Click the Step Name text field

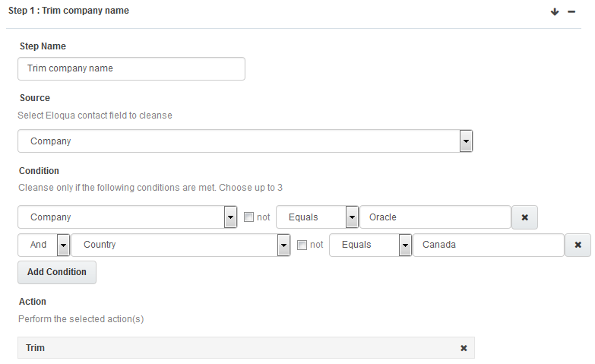pos(131,68)
